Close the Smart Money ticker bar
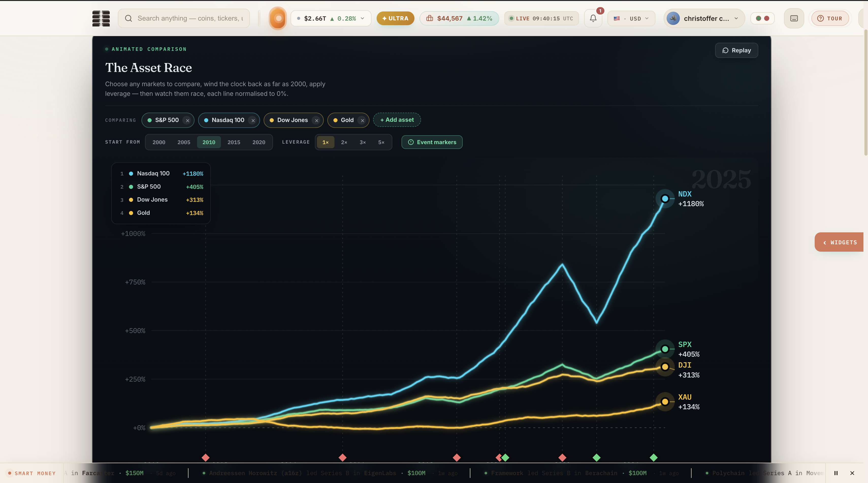Screen dimensions: 868x483 coord(852,473)
